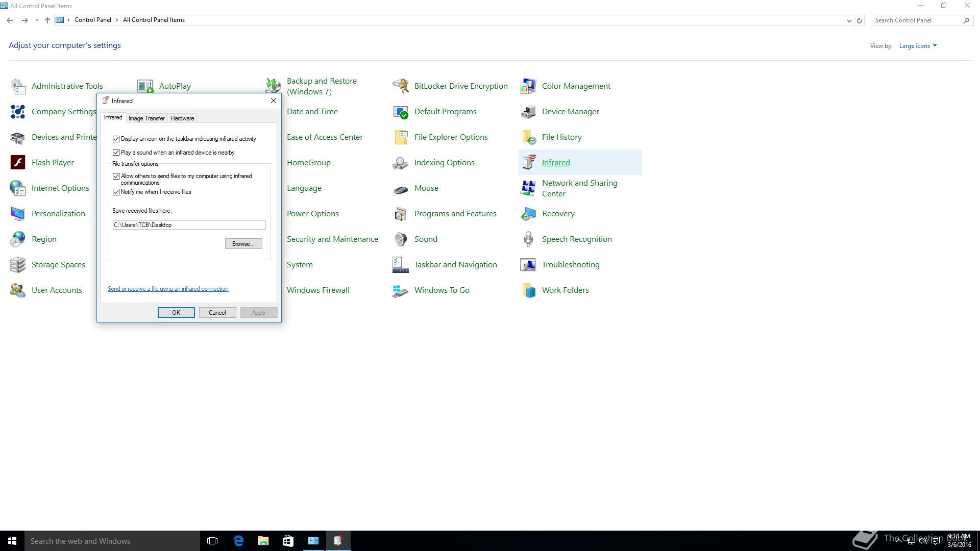Open Power Options link
The width and height of the screenshot is (980, 551).
coord(313,214)
